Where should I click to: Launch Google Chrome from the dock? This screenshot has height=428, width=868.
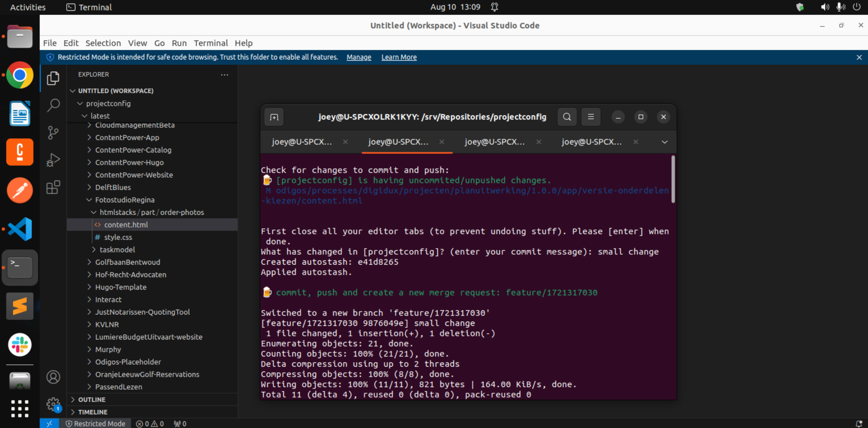(x=20, y=75)
